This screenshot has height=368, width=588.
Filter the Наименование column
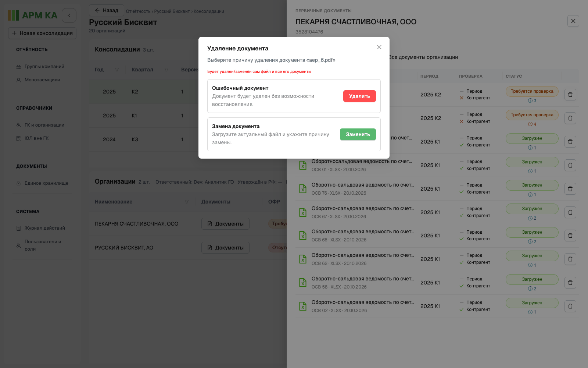point(187,202)
